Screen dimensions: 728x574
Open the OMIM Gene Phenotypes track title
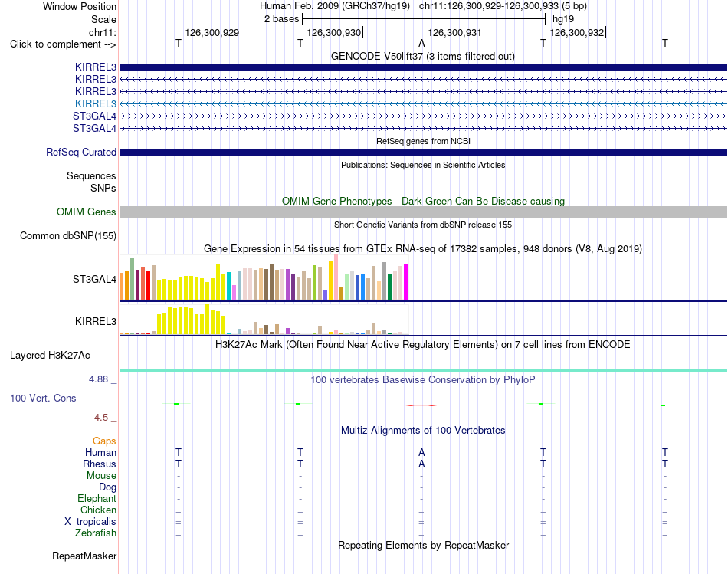coord(423,201)
